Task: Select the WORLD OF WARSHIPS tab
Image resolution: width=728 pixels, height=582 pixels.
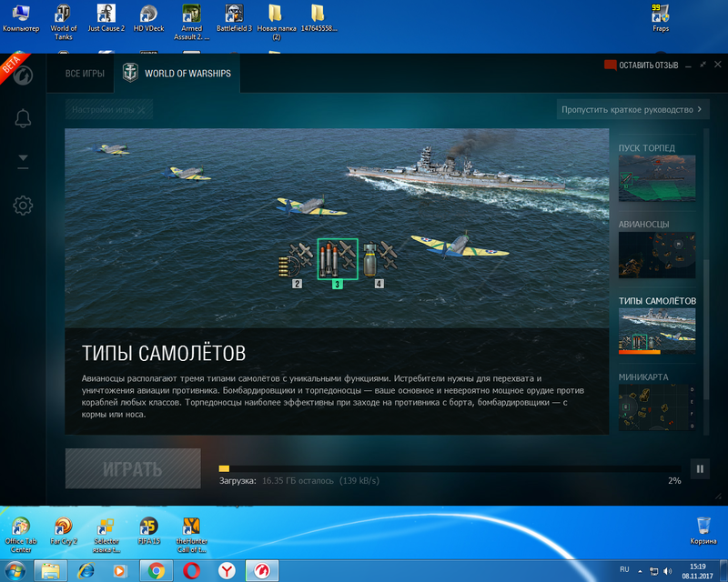Action: (177, 74)
